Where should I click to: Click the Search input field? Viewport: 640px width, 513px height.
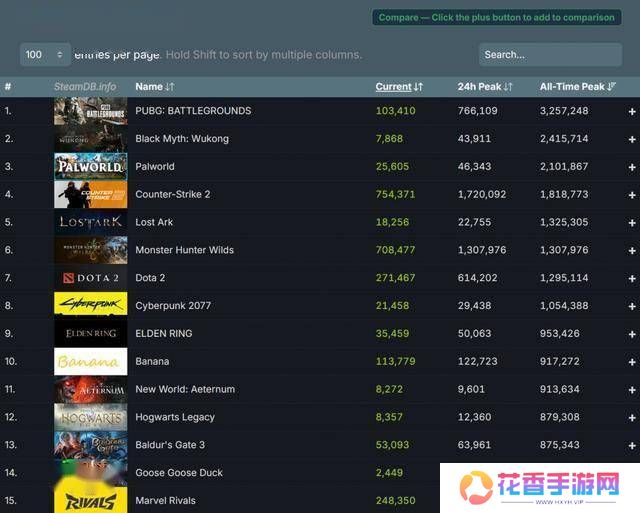[549, 54]
